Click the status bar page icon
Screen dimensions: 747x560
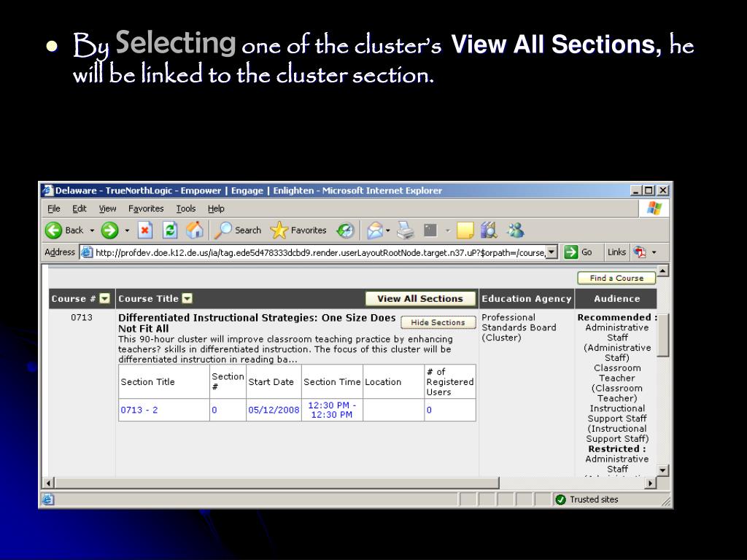(47, 499)
